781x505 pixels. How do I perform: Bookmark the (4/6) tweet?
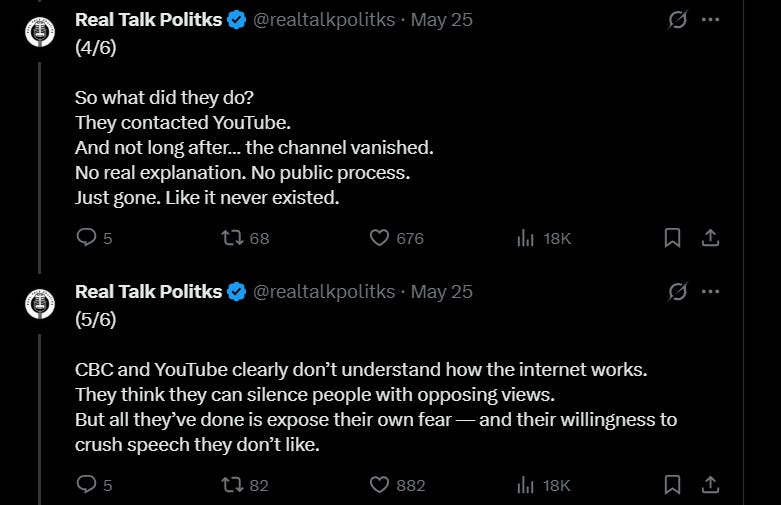point(672,238)
